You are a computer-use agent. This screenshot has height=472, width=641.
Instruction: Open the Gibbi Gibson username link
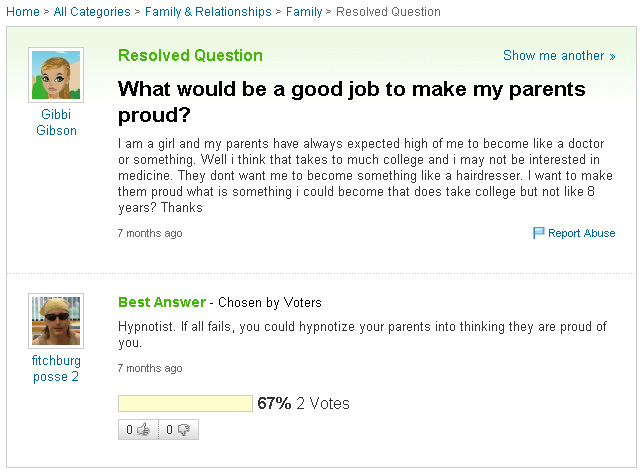[56, 122]
